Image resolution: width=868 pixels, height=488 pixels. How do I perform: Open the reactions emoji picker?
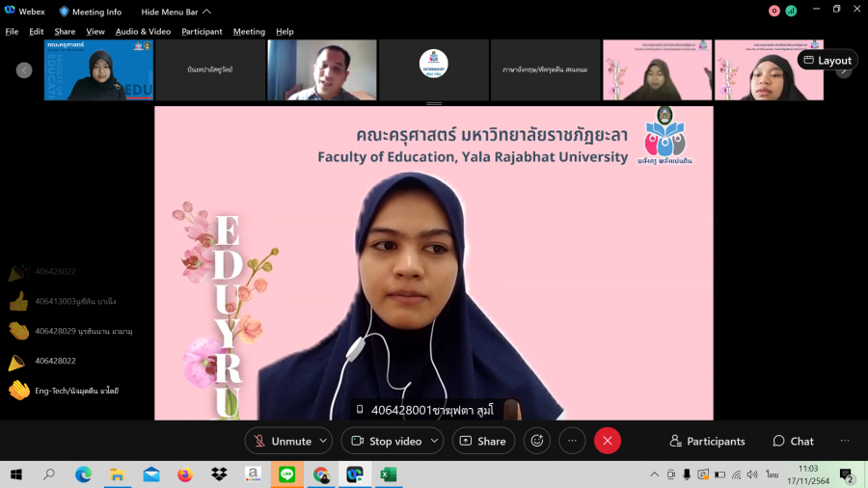[x=537, y=441]
